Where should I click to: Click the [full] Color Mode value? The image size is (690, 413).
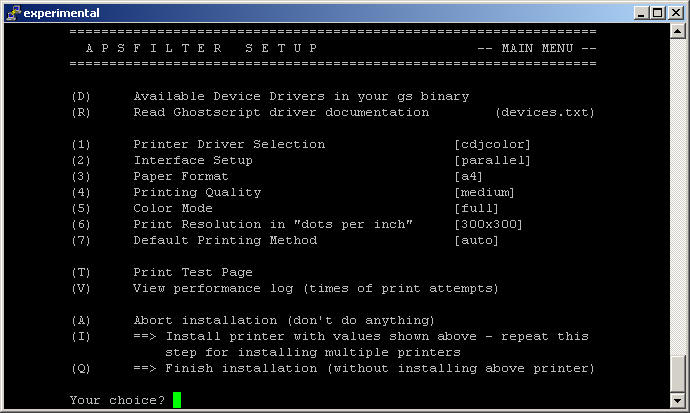[x=476, y=208]
